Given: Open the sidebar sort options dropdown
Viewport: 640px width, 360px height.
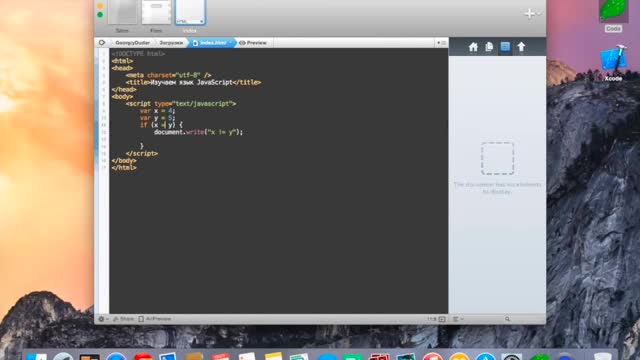Looking at the screenshot, I should [458, 319].
